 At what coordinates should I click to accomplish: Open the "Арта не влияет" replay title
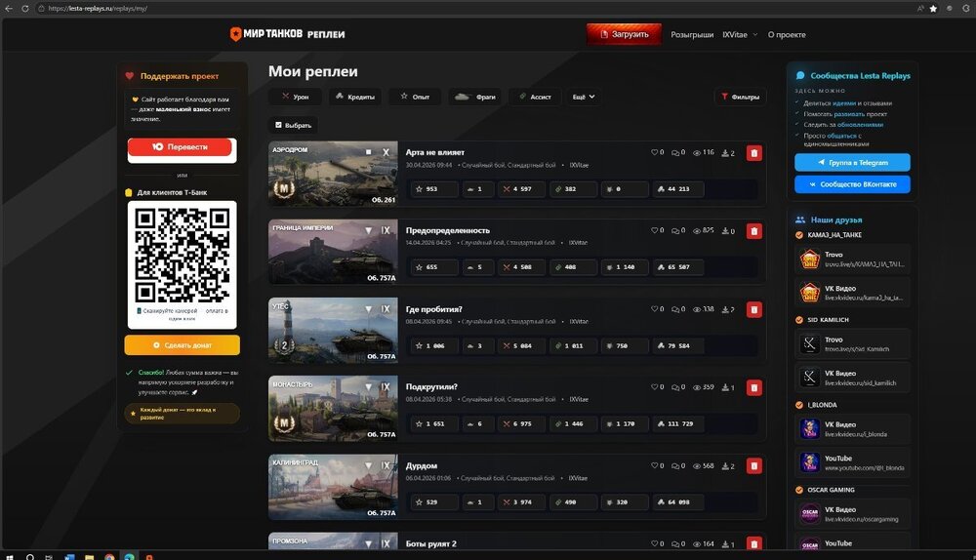tap(435, 152)
